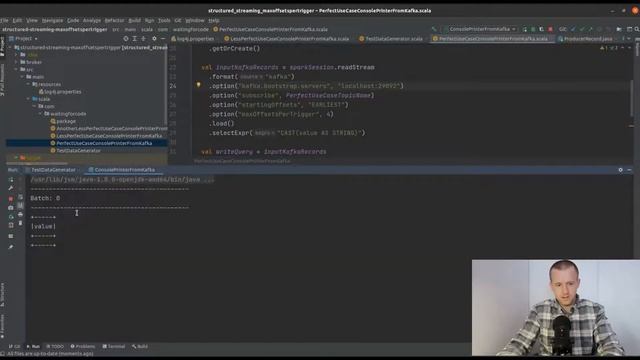Screen dimensions: 640x360
Task: Open the Tools menu
Action: point(164,20)
